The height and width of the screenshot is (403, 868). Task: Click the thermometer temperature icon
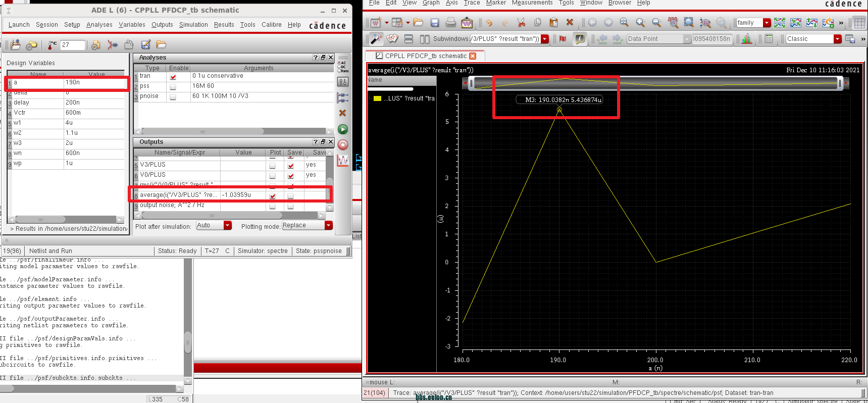[52, 45]
